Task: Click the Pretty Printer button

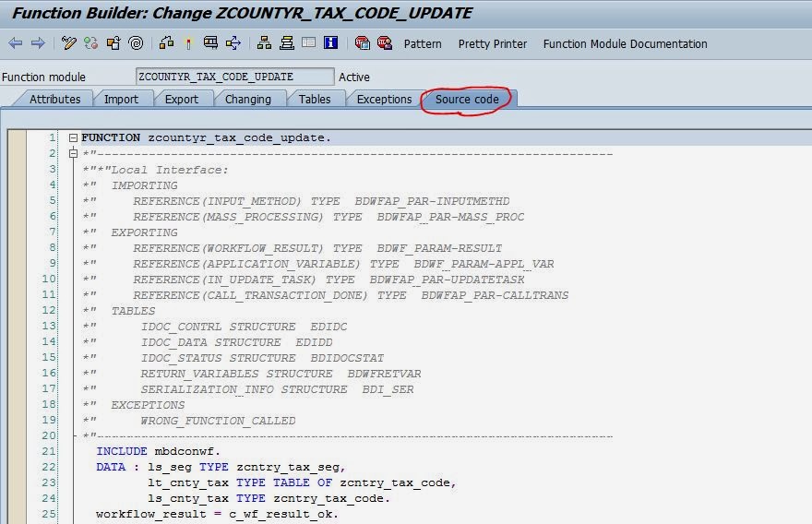Action: pos(493,44)
